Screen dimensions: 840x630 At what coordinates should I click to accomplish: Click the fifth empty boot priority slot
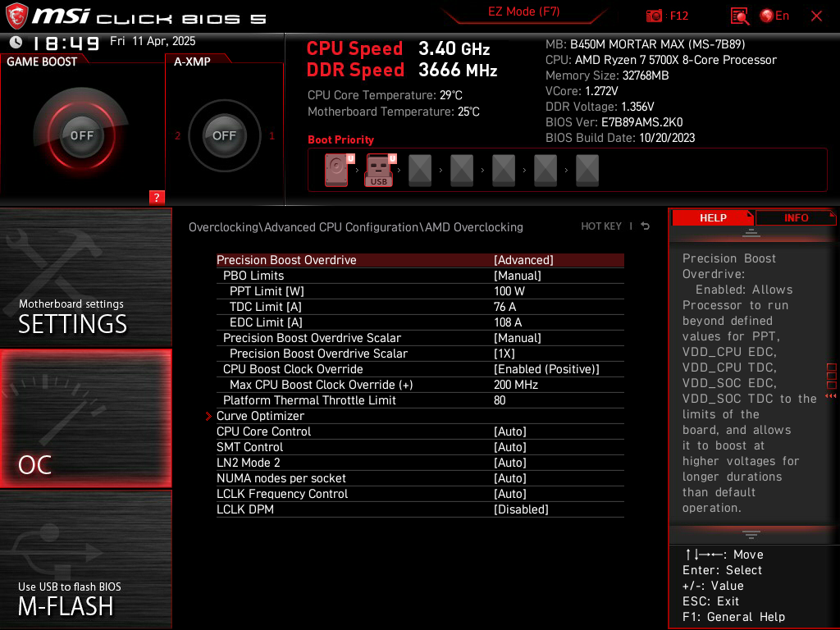coord(504,171)
